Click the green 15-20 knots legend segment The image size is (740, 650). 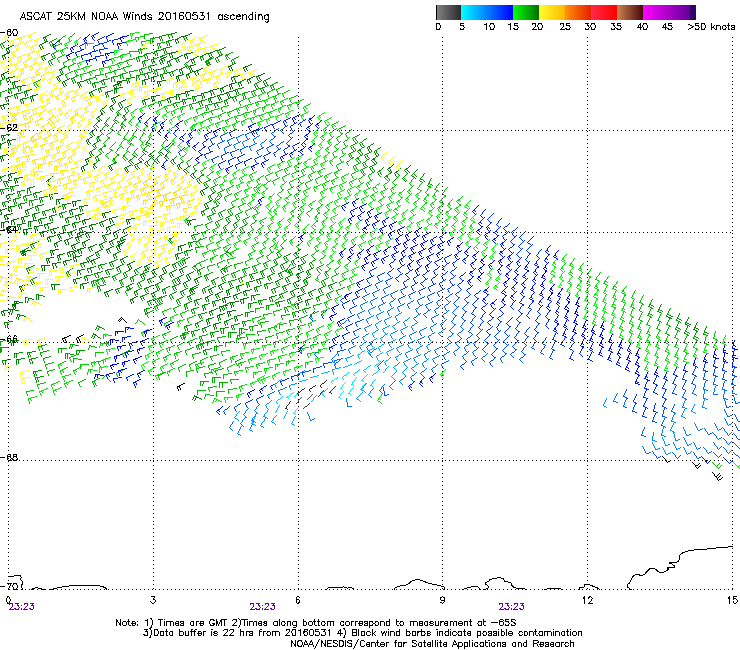526,12
